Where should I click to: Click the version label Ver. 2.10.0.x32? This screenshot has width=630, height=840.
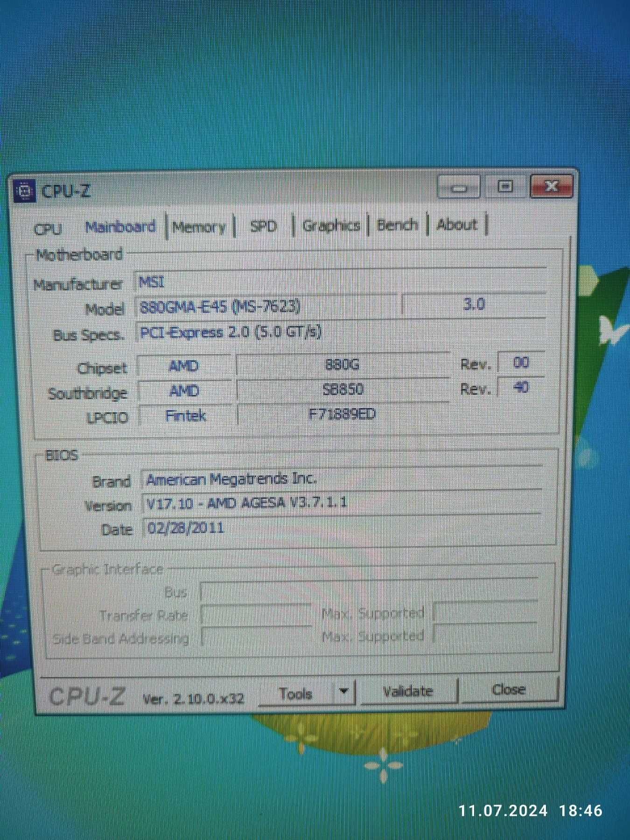click(x=193, y=699)
